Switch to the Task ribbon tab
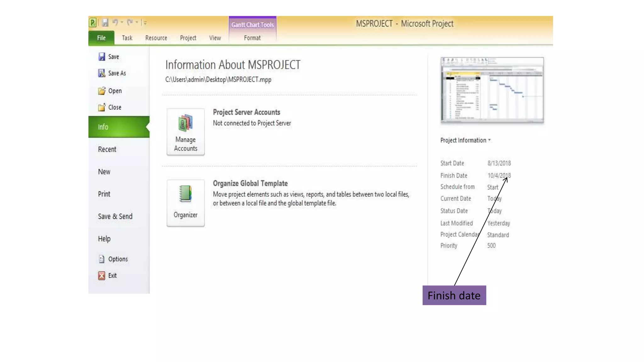The height and width of the screenshot is (362, 644). pos(127,38)
